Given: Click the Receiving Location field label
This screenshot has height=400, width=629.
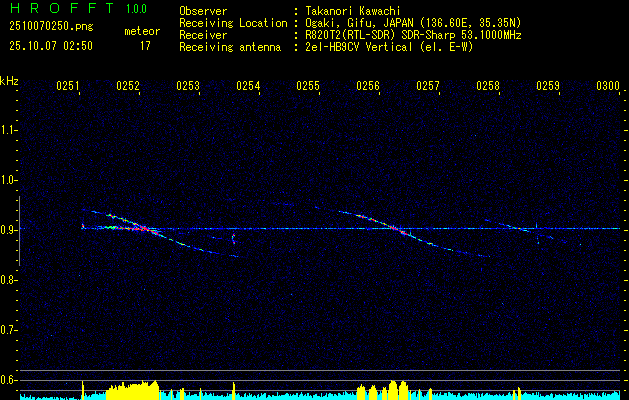Looking at the screenshot, I should click(x=233, y=23).
